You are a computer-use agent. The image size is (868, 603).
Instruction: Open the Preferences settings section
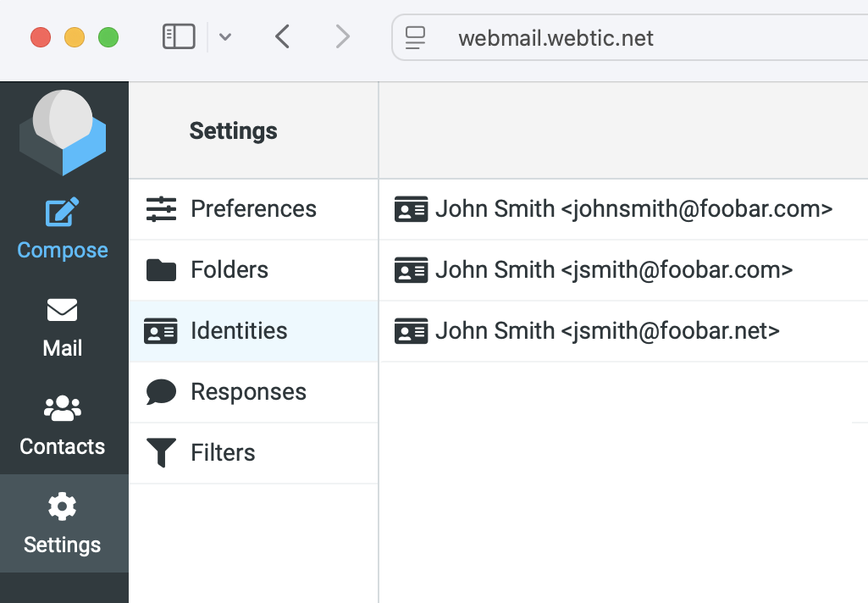[x=253, y=209]
